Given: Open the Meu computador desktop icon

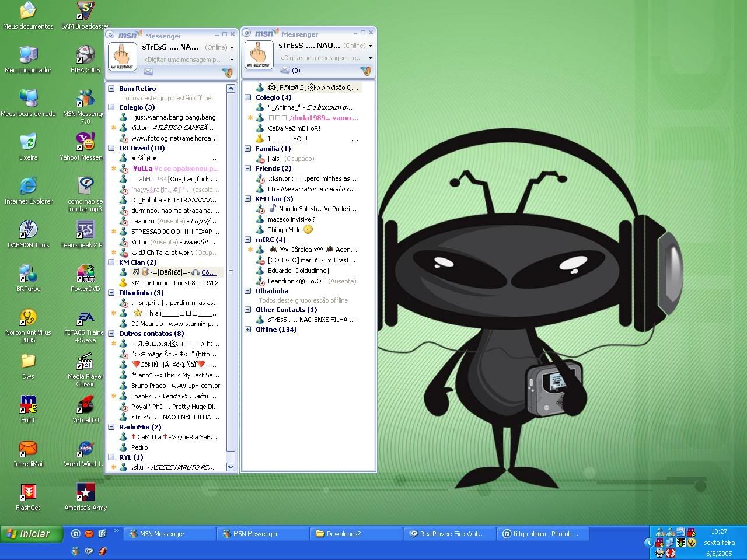Looking at the screenshot, I should coord(28,60).
